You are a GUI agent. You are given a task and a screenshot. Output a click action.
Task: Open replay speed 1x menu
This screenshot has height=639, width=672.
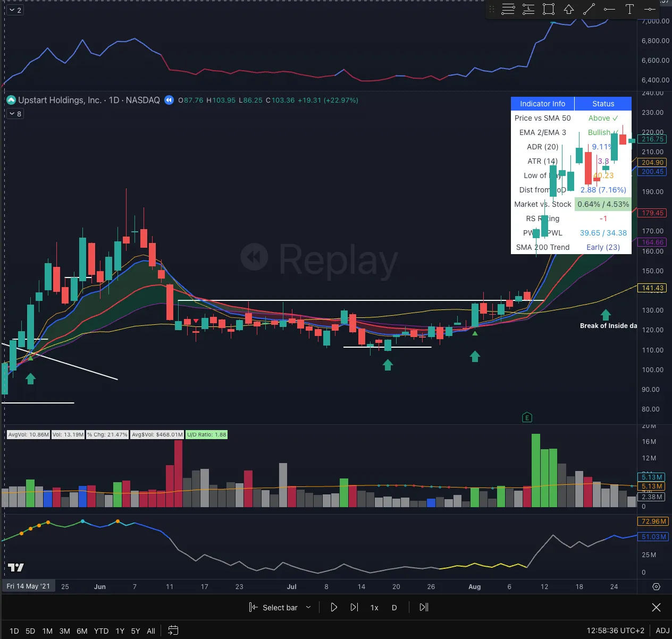pyautogui.click(x=374, y=607)
